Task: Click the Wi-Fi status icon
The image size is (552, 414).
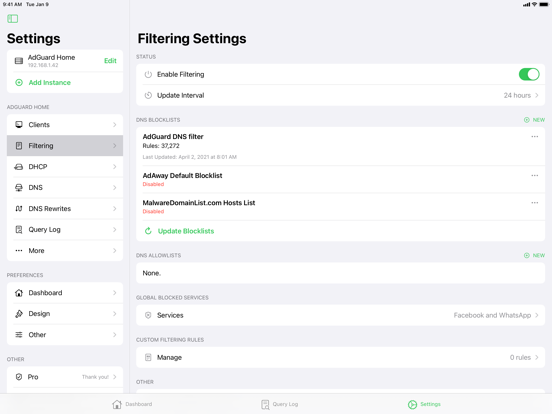Action: [534, 4]
